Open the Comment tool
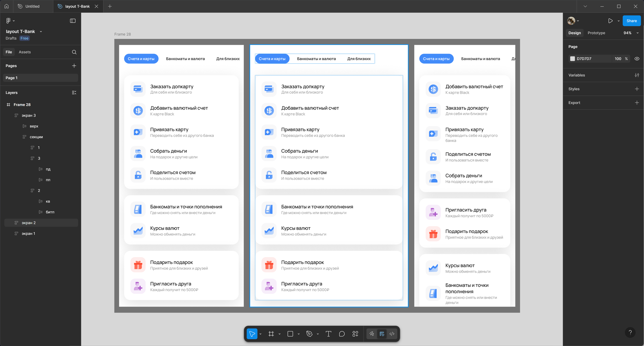The height and width of the screenshot is (346, 644). click(341, 334)
